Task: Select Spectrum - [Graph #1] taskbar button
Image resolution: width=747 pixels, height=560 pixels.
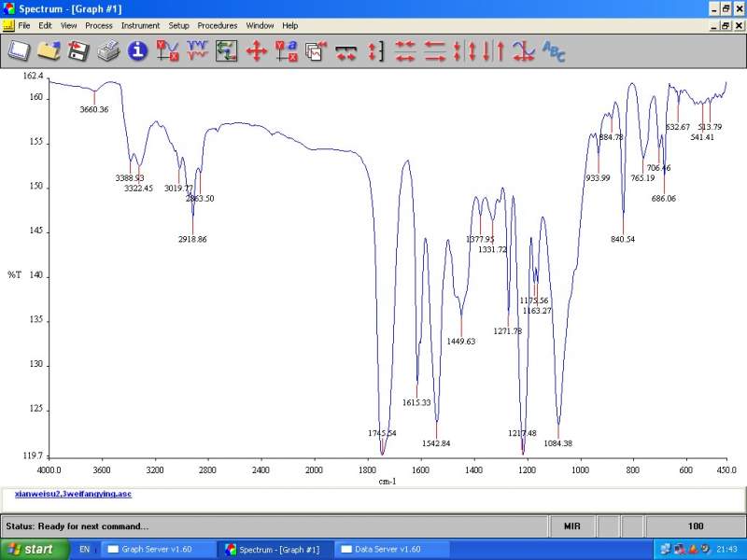Action: point(275,549)
